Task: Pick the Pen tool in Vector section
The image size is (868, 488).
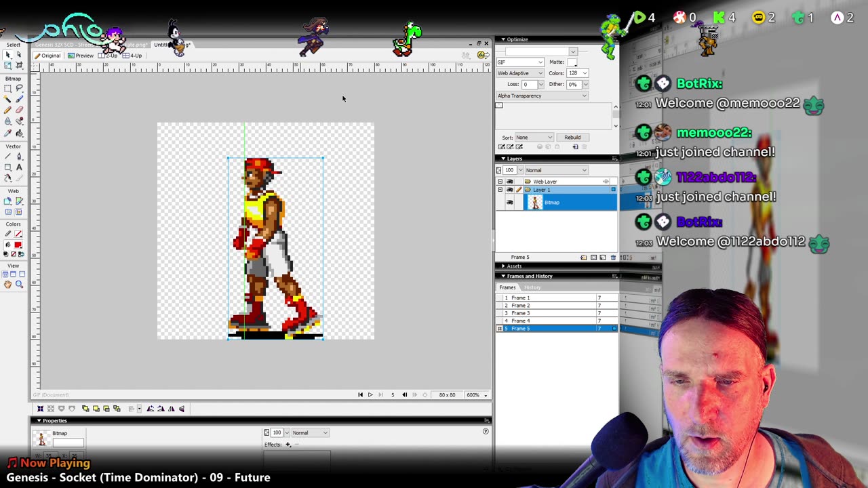Action: (x=19, y=156)
